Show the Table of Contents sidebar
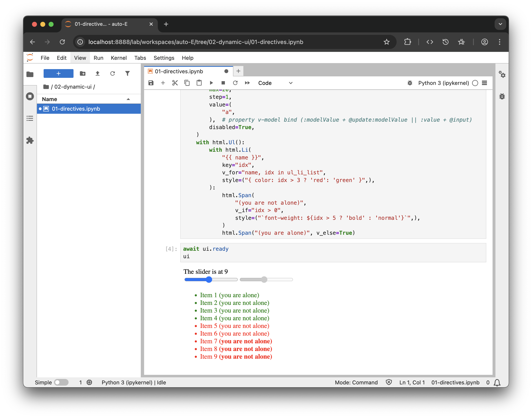 pos(30,119)
